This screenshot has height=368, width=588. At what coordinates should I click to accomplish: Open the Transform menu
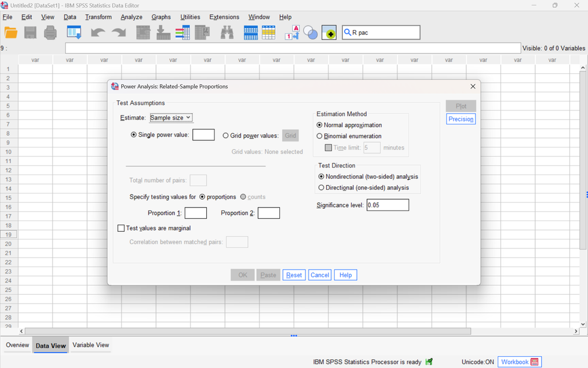[98, 17]
